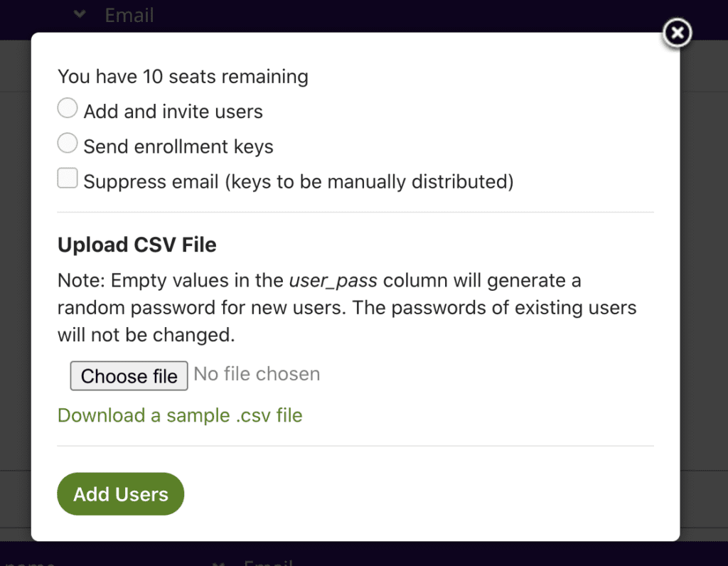Select the Send enrollment keys radio button
Image resolution: width=728 pixels, height=566 pixels.
point(68,144)
